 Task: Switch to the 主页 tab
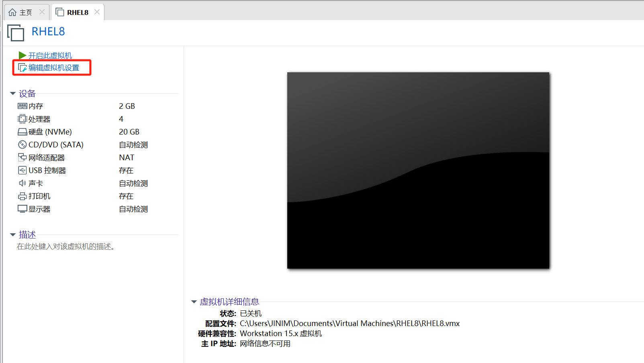pyautogui.click(x=27, y=12)
